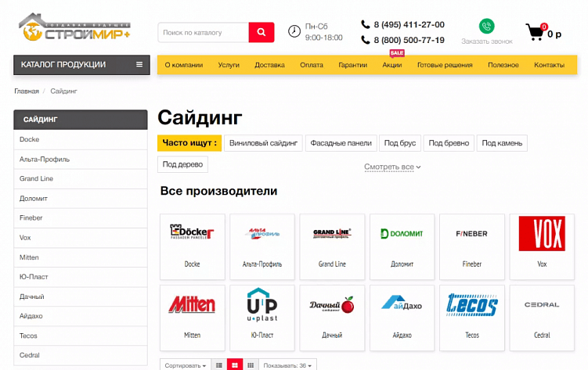This screenshot has height=370, width=588.
Task: Select Mitten in the sidebar list
Action: coord(81,257)
